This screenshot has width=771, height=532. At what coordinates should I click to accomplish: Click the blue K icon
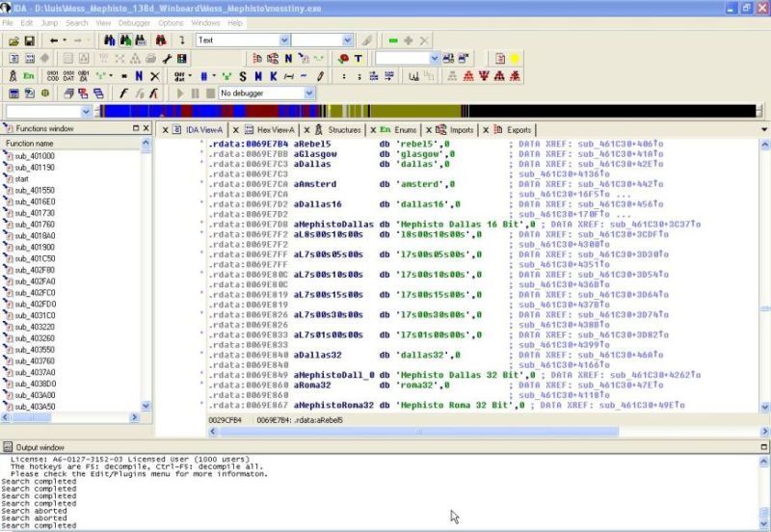(x=274, y=76)
